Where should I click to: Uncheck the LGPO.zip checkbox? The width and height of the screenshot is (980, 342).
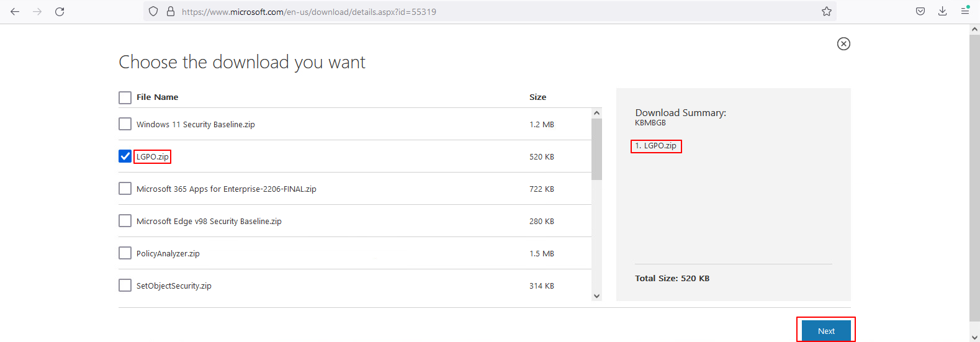[125, 156]
